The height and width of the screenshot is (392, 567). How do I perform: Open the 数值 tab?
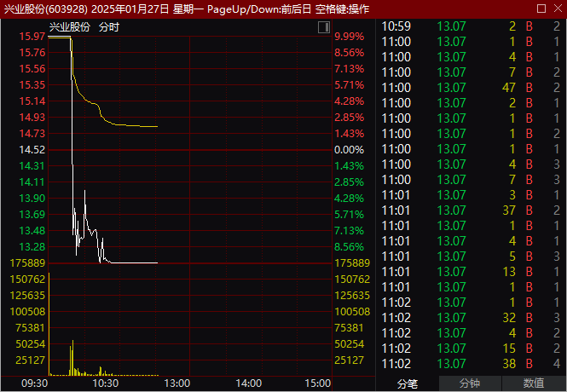[534, 383]
